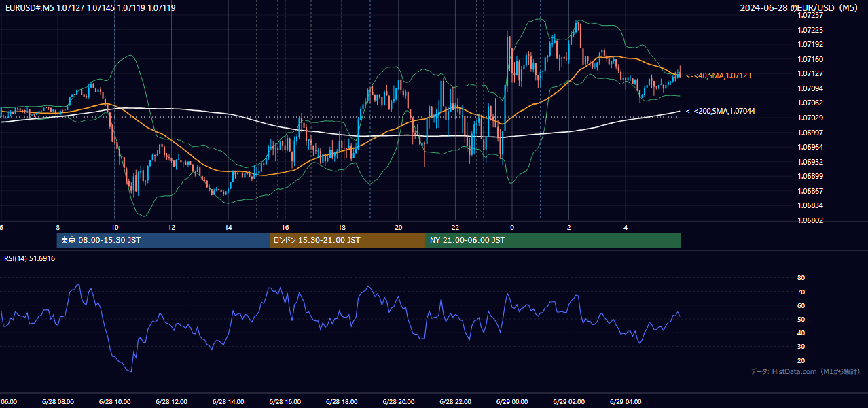
Task: Click the 6/28 14:00 date label
Action: [228, 401]
